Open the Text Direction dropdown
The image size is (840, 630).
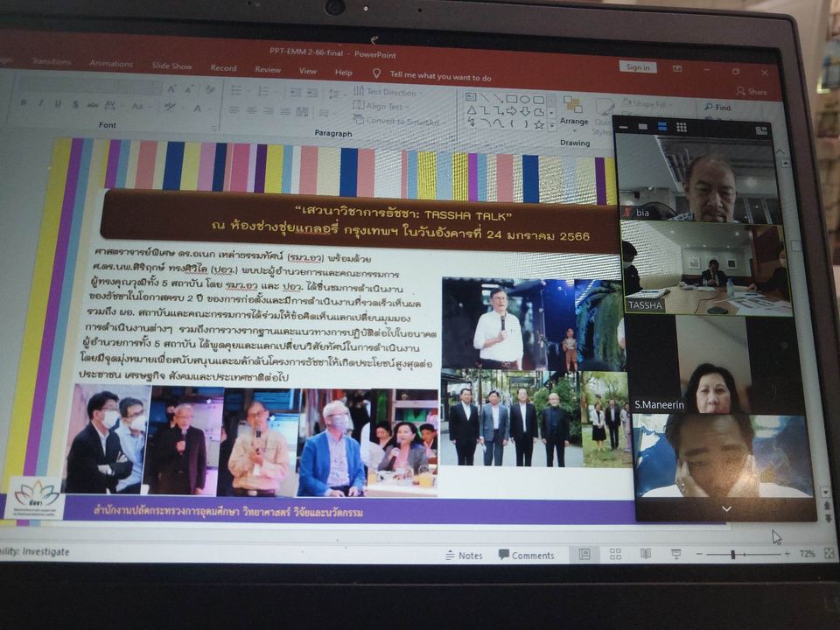385,92
